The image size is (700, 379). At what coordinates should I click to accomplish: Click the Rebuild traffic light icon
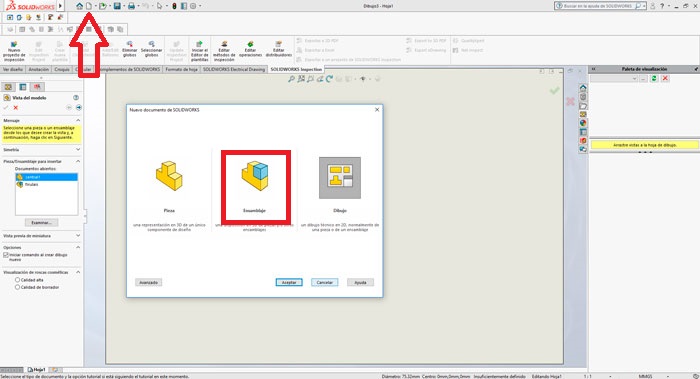[175, 6]
